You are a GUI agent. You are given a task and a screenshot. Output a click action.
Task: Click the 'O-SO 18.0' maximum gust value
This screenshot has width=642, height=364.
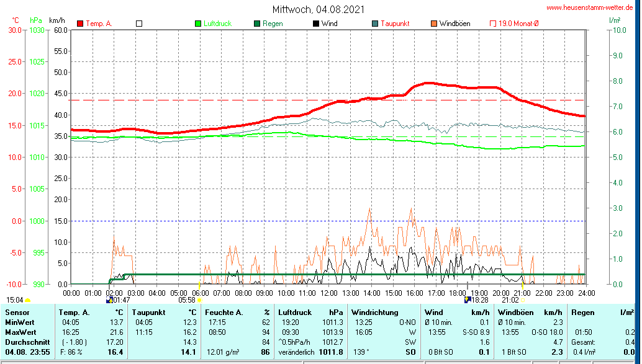tap(547, 332)
